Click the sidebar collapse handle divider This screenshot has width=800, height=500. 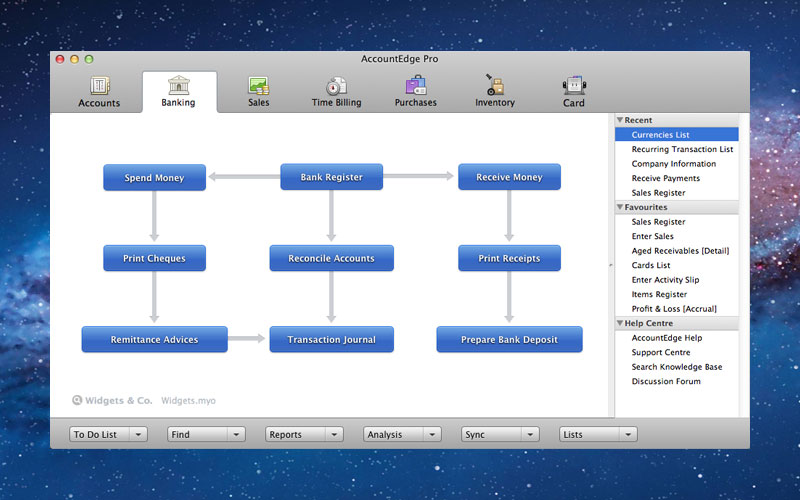pyautogui.click(x=611, y=265)
